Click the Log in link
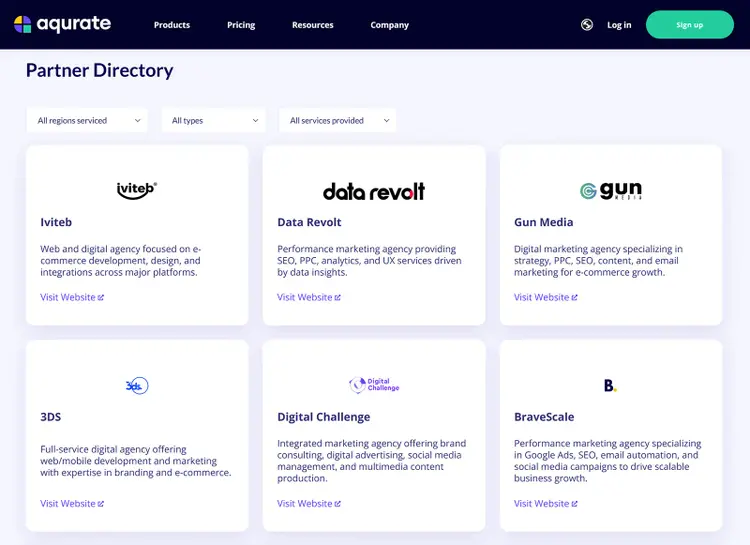Viewport: 750px width, 545px height. click(x=619, y=25)
